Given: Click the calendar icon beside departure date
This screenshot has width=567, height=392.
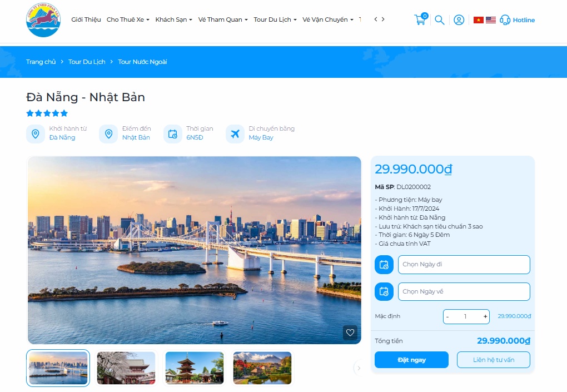Looking at the screenshot, I should (x=384, y=265).
